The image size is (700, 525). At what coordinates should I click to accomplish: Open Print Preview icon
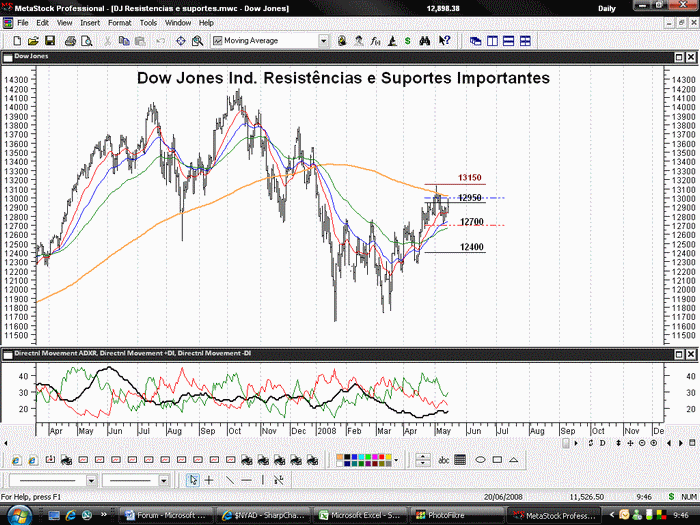pos(87,41)
